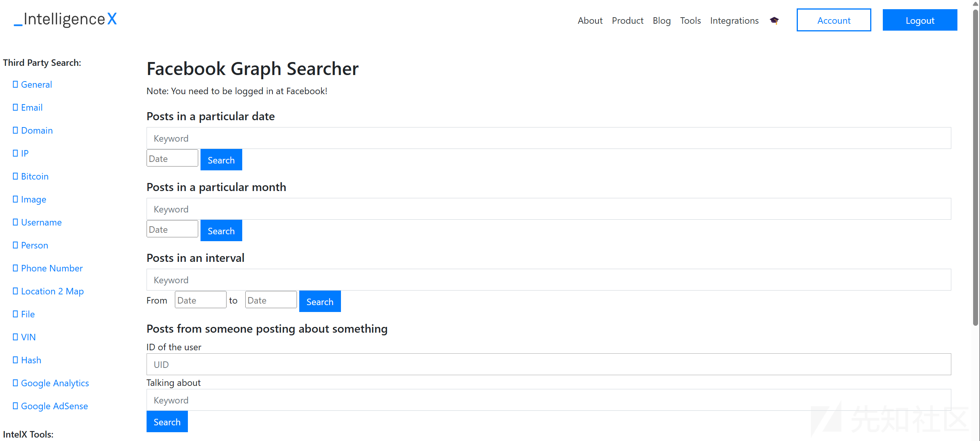The image size is (980, 441).
Task: Click the icon beside Bitcoin link
Action: point(15,176)
